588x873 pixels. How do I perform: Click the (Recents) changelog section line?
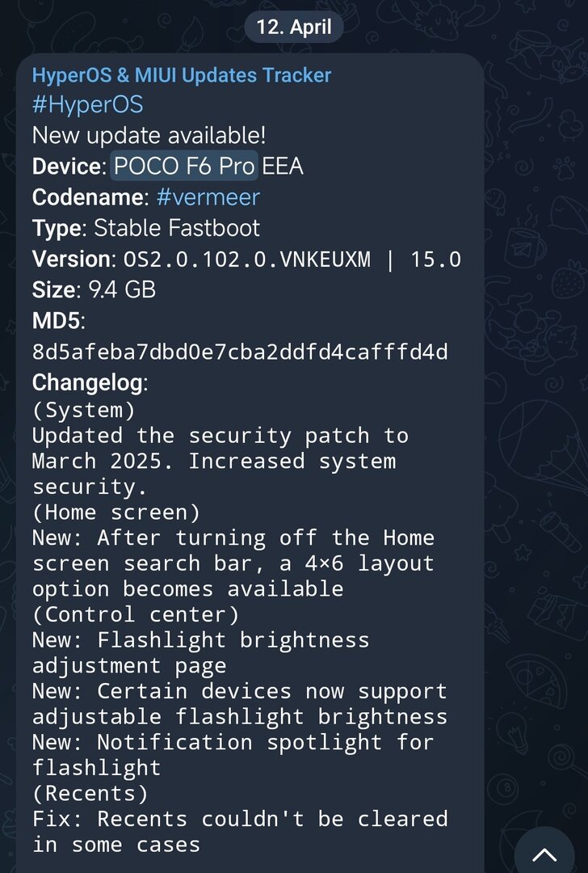[x=90, y=793]
